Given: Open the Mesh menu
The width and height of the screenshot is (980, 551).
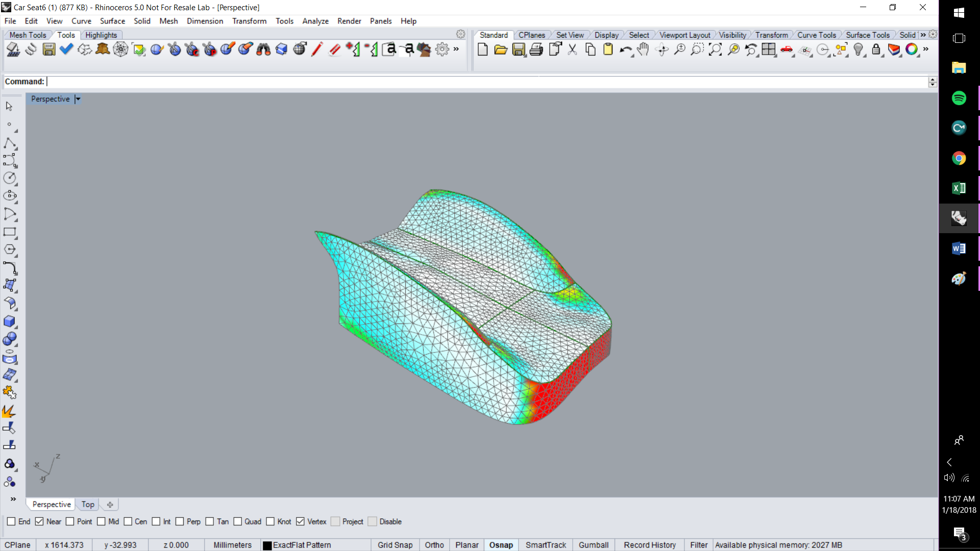Looking at the screenshot, I should [x=168, y=21].
